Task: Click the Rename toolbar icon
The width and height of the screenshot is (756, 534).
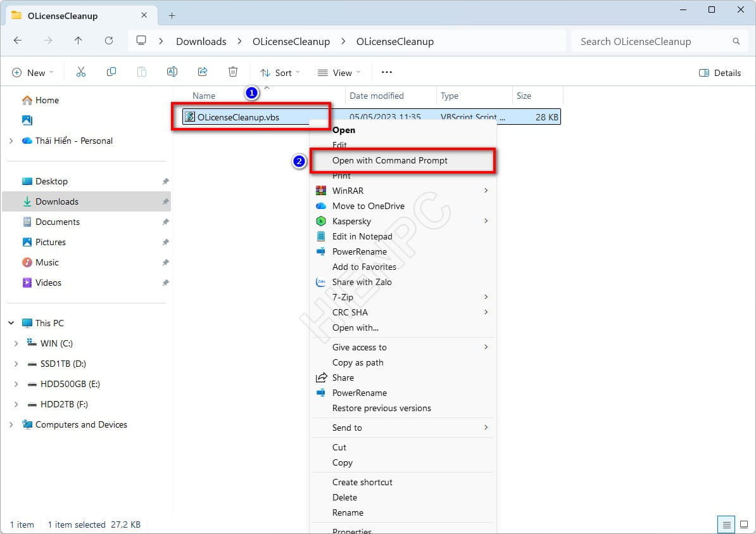Action: tap(172, 72)
